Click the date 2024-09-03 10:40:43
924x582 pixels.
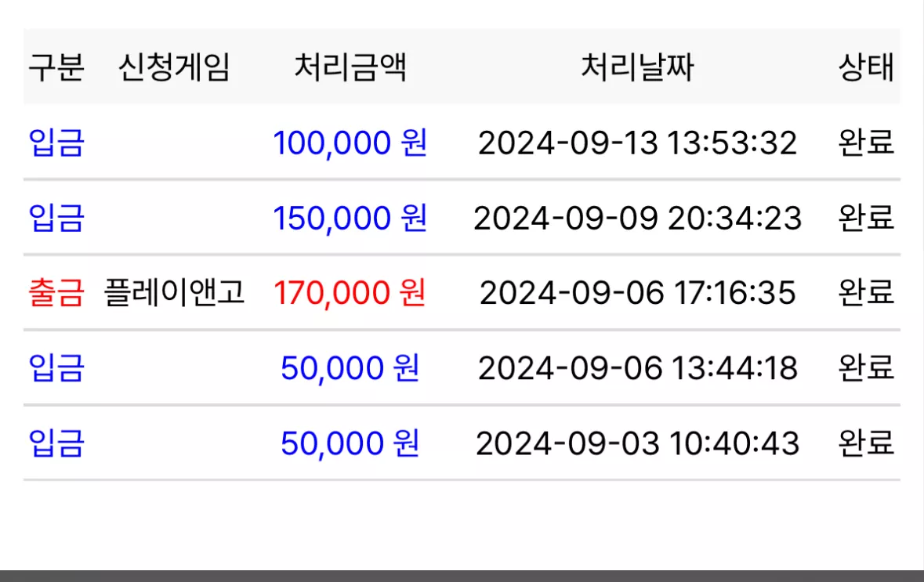coord(638,443)
